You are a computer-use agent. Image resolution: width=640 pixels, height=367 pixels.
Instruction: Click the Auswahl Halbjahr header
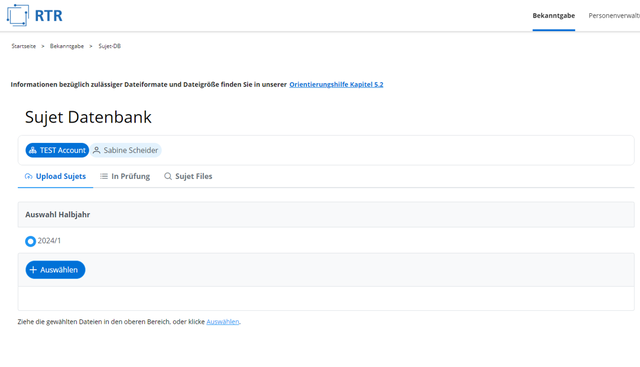click(326, 215)
